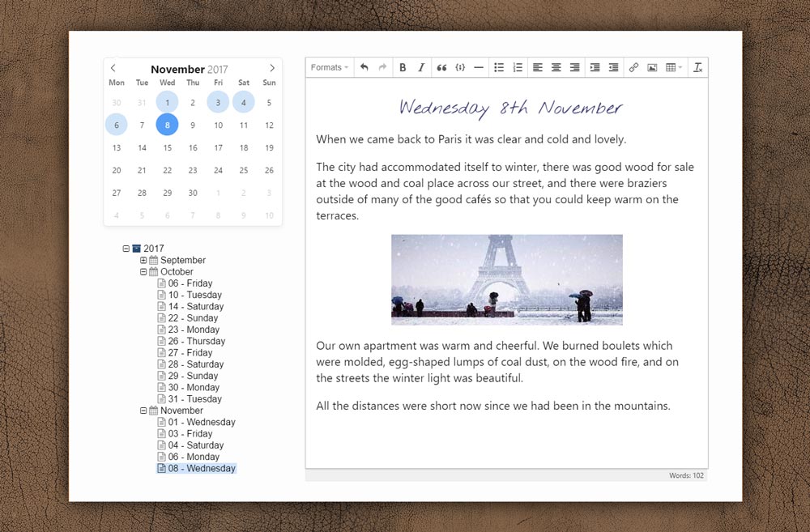
Task: Go to previous month in calendar
Action: coord(113,68)
